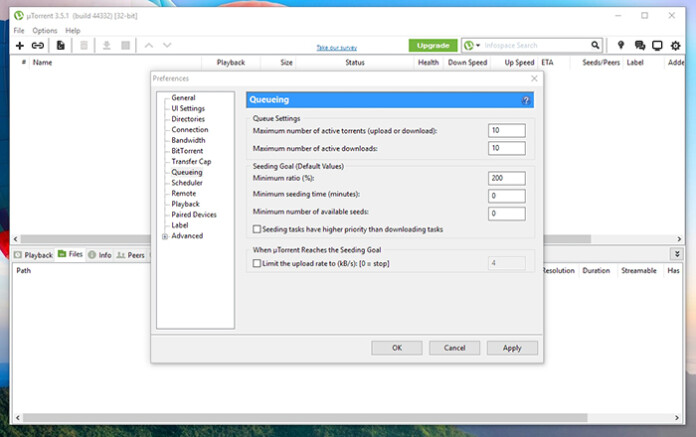Select Label in preferences tree
Screen dimensions: 696x437
(x=180, y=225)
